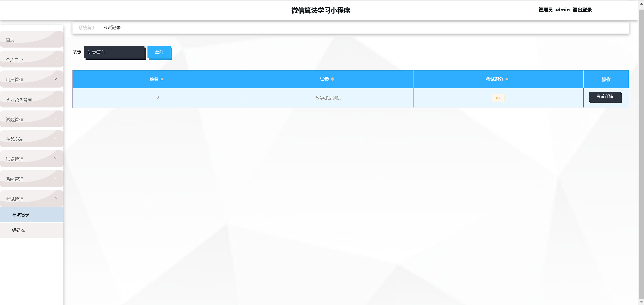Open 用户管理 in the sidebar
644x305 pixels.
(x=32, y=79)
